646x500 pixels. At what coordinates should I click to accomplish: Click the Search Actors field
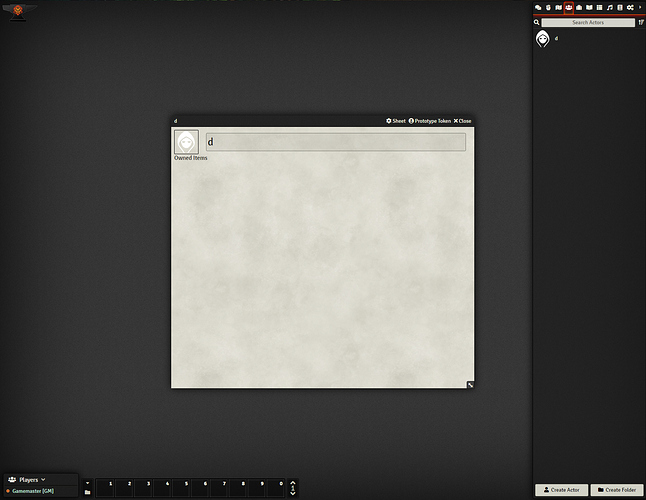(x=588, y=22)
